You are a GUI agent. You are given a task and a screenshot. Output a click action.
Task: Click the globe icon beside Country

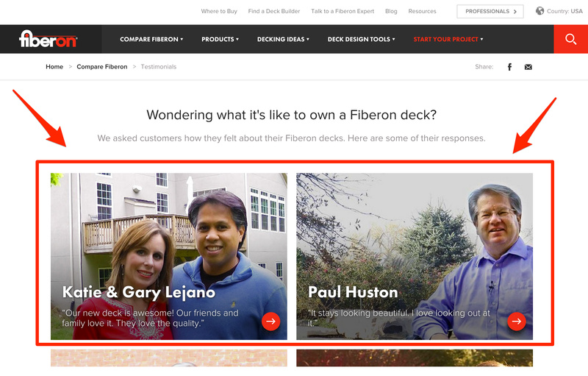(539, 11)
